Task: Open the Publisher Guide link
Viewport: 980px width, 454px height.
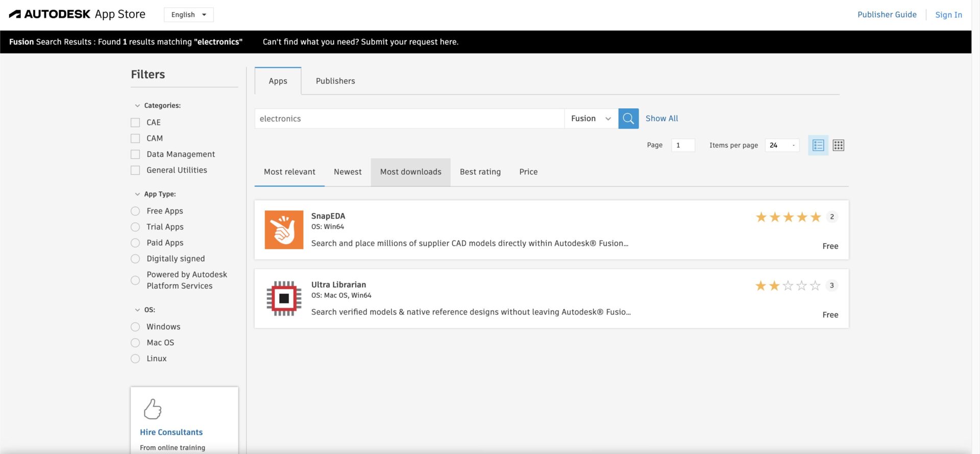Action: (887, 15)
